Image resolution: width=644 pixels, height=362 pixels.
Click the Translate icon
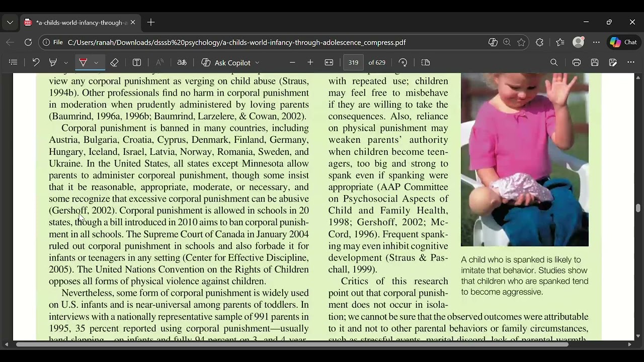click(182, 62)
